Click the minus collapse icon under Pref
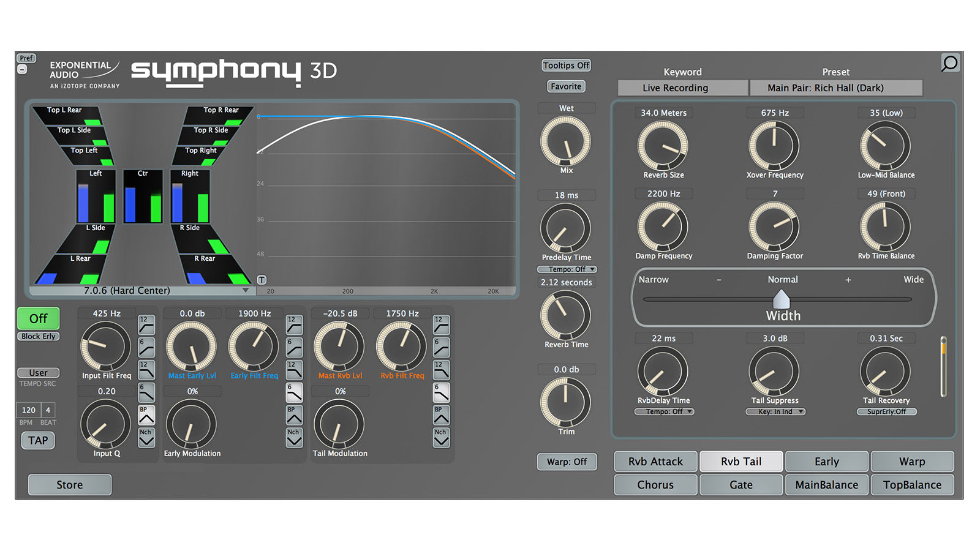980x551 pixels. [22, 70]
